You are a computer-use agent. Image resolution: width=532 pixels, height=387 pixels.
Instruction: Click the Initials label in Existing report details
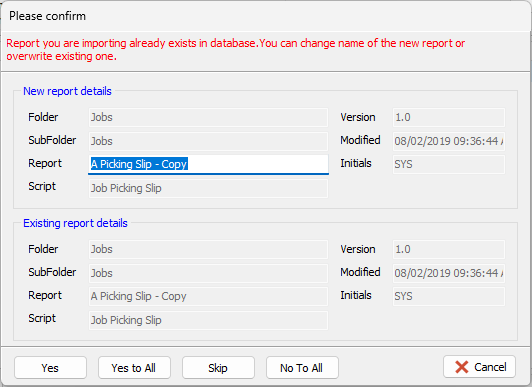coord(356,295)
